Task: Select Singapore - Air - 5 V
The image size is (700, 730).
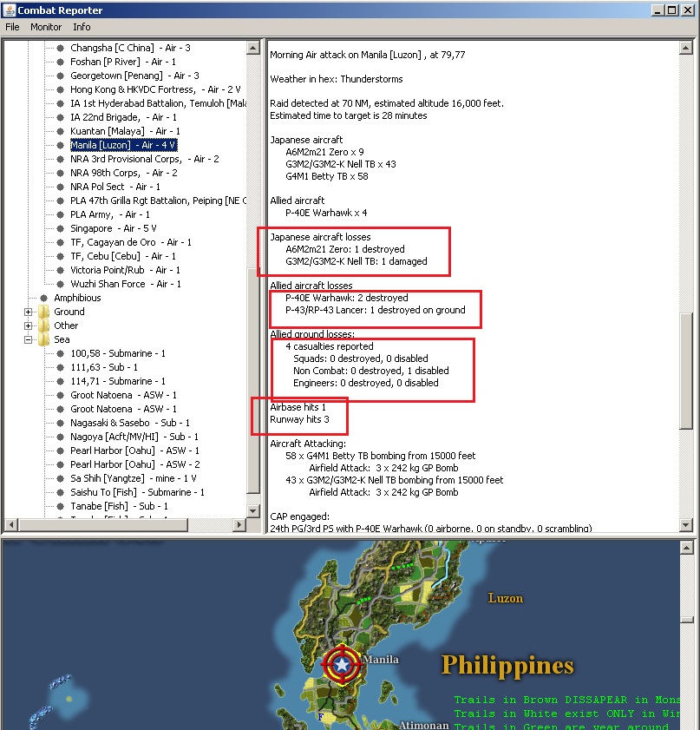Action: click(114, 228)
